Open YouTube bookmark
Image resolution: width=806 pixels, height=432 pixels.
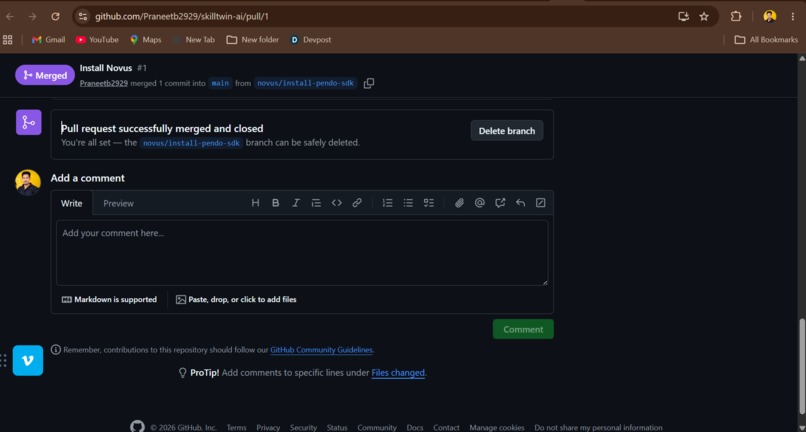click(x=97, y=40)
